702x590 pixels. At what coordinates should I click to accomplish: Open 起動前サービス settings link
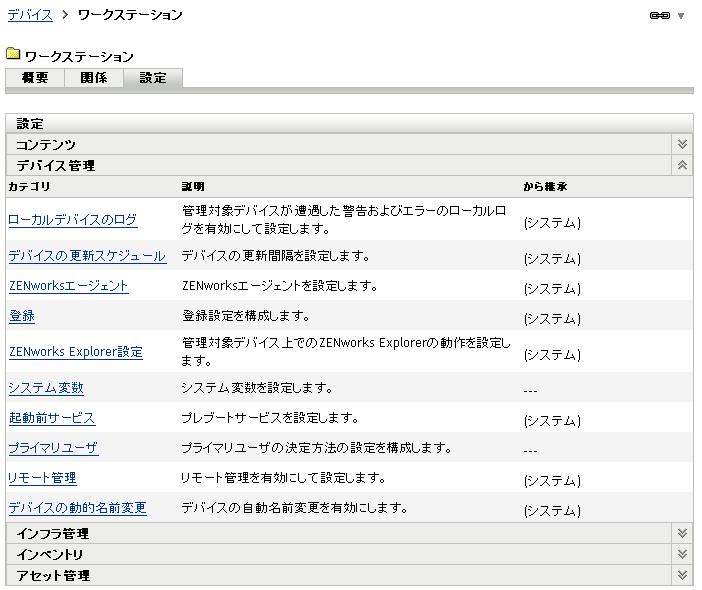(x=52, y=418)
